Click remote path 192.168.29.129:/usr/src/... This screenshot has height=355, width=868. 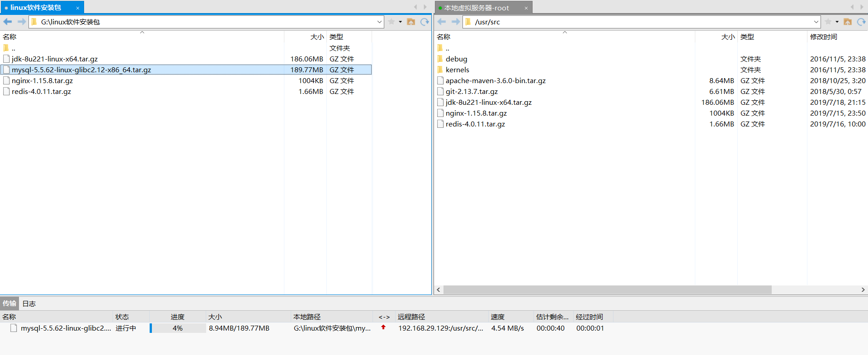440,328
